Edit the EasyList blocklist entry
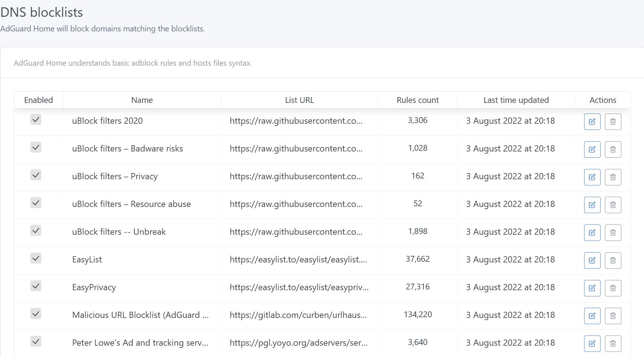 (x=592, y=260)
